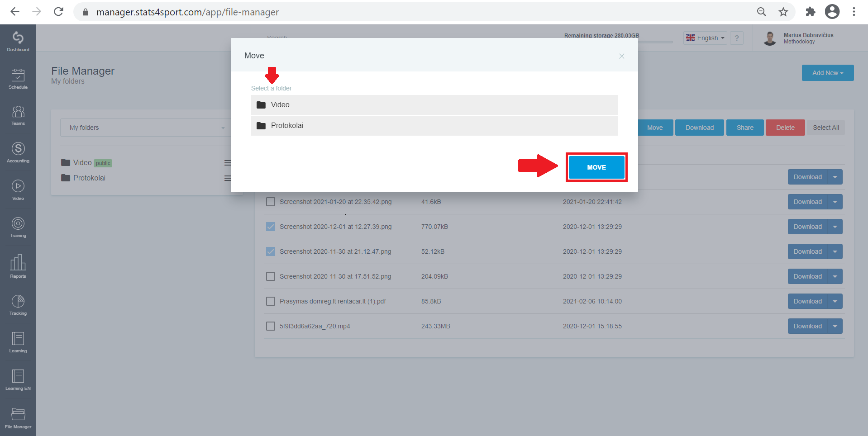Check Screenshot 2021-01-20 at 22.35.42.png

271,202
